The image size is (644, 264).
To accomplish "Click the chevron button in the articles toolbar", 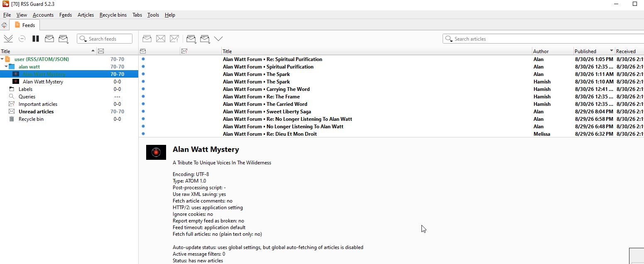I will (218, 39).
